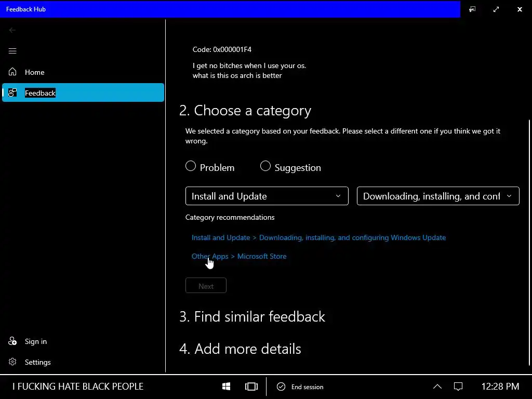The image size is (532, 399).
Task: Show hidden tray icons with the up chevron
Action: coord(437,387)
